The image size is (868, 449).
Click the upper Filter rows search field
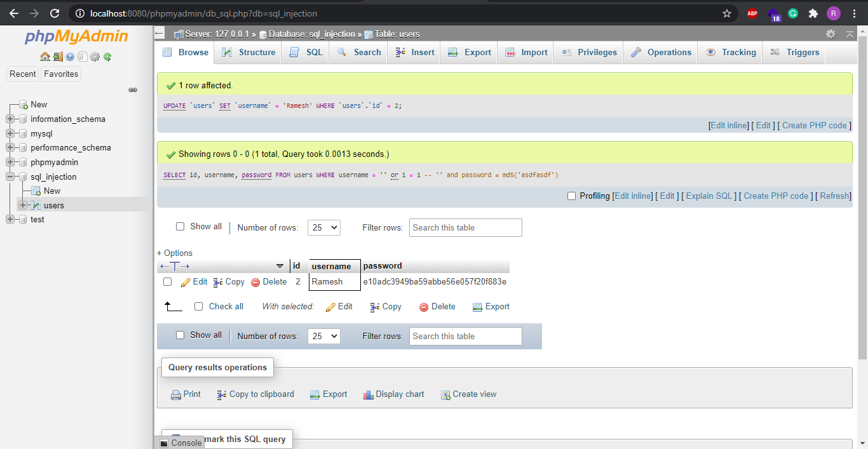pyautogui.click(x=465, y=228)
